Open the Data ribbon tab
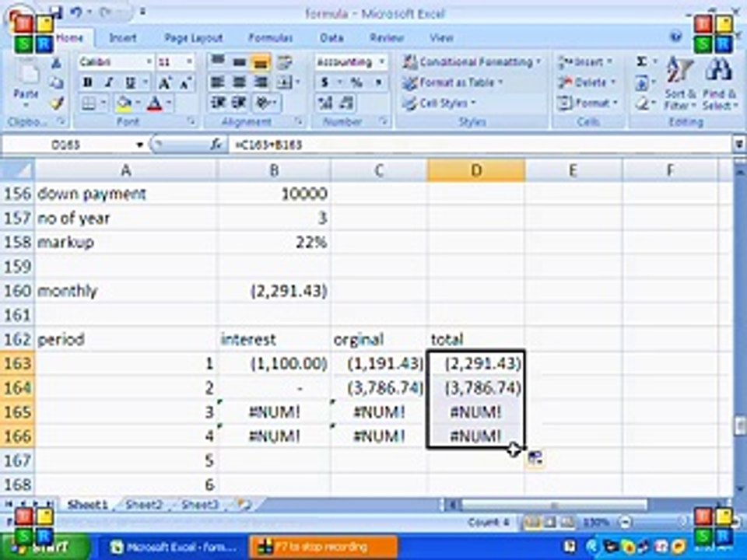 tap(331, 37)
